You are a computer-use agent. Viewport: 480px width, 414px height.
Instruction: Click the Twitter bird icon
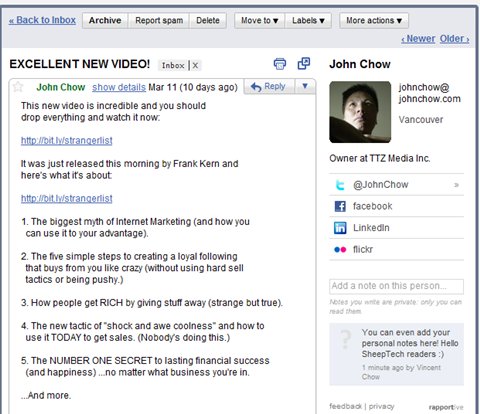[x=340, y=184]
